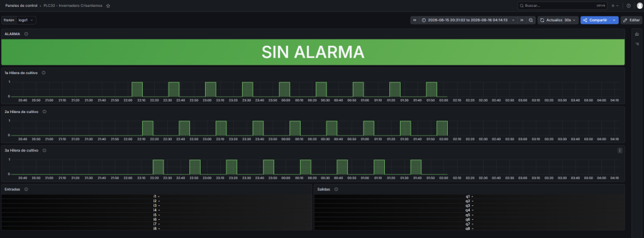Expand the Compartir options arrow

pos(614,20)
